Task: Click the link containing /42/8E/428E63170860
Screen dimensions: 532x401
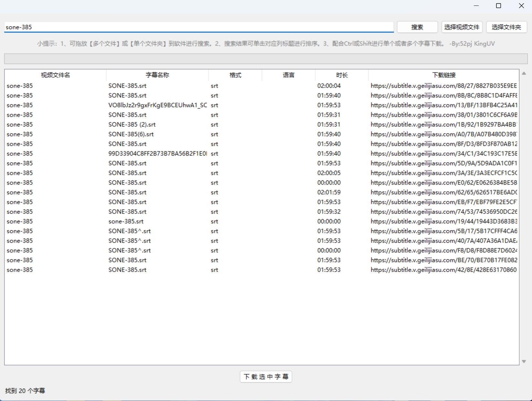Action: click(444, 270)
